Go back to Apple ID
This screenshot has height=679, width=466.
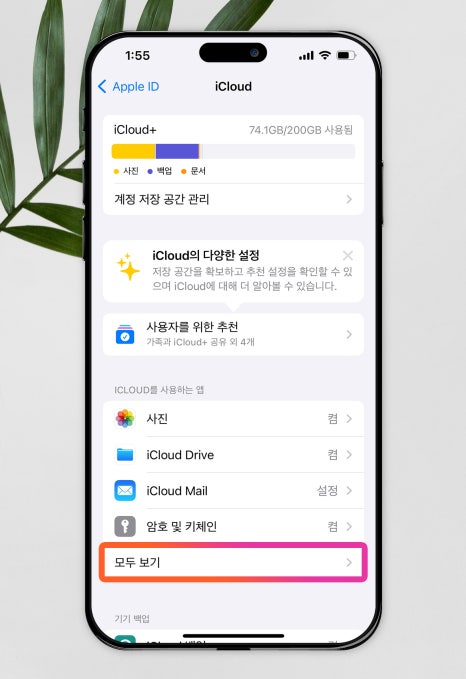[x=129, y=87]
